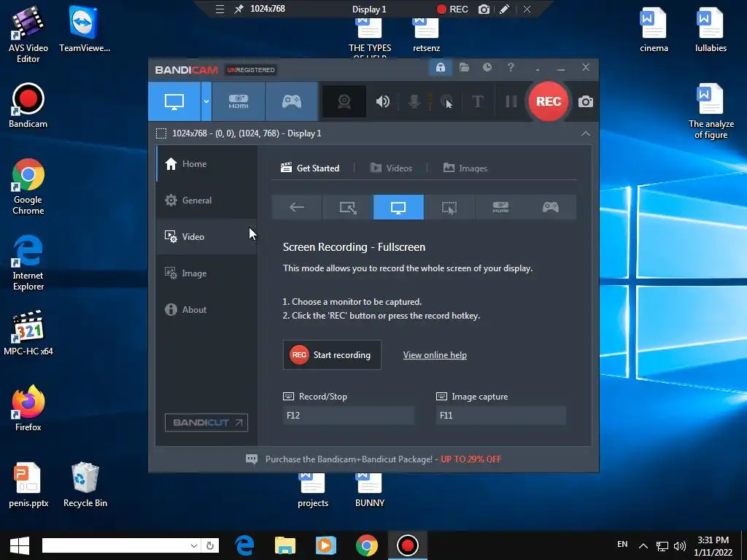The image size is (747, 560).
Task: Click the 1024x768 Display 1 area text
Action: (247, 133)
